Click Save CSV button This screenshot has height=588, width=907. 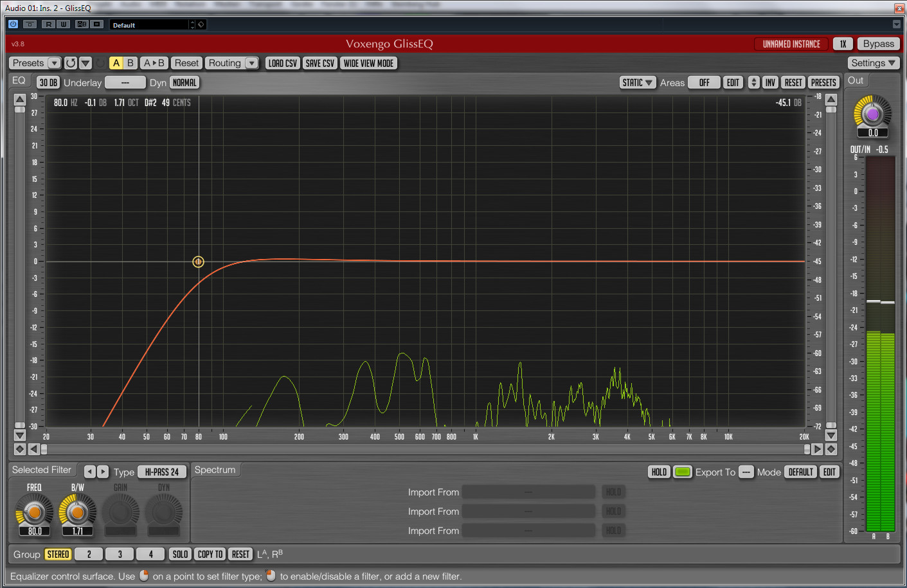319,63
